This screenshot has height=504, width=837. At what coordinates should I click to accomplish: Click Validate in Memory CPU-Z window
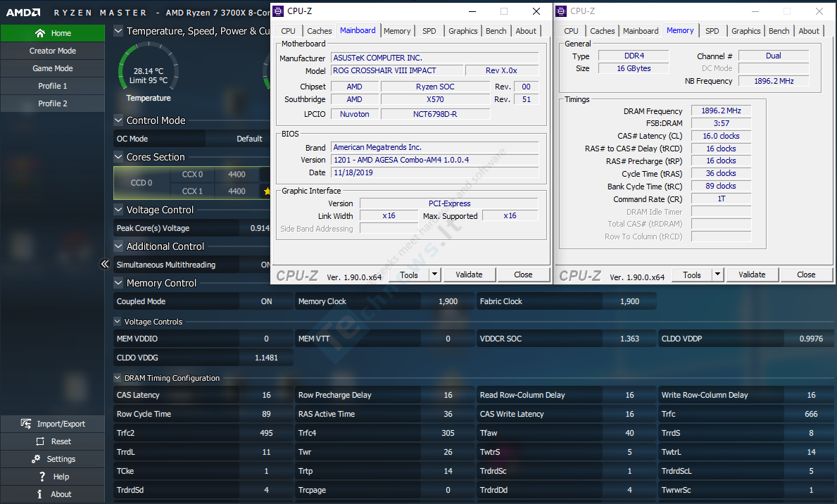click(752, 275)
